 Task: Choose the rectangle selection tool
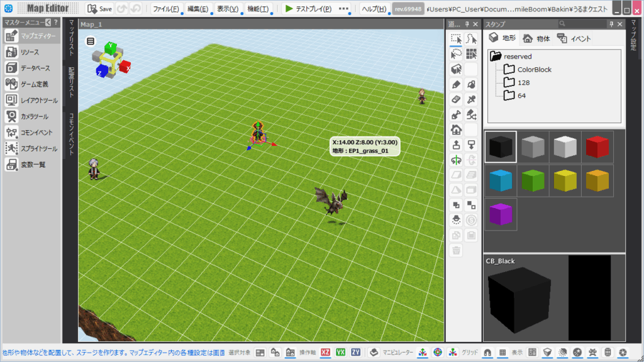click(x=457, y=39)
